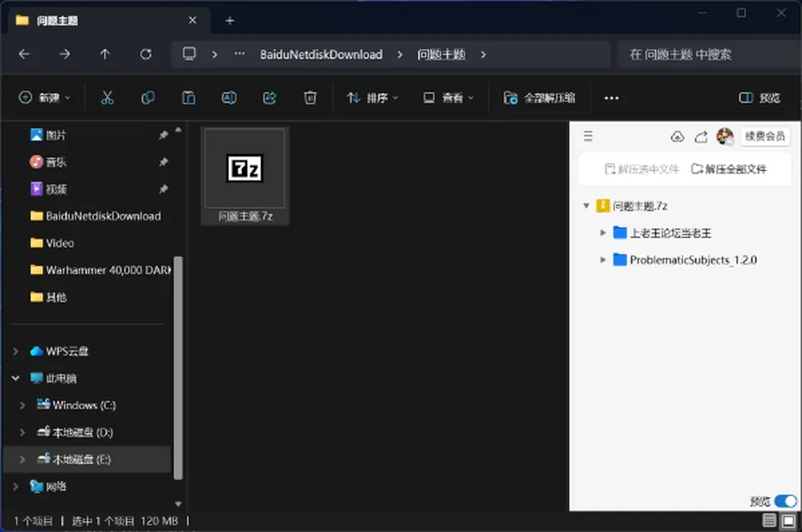Add a new tab with plus button
The width and height of the screenshot is (802, 532).
230,20
